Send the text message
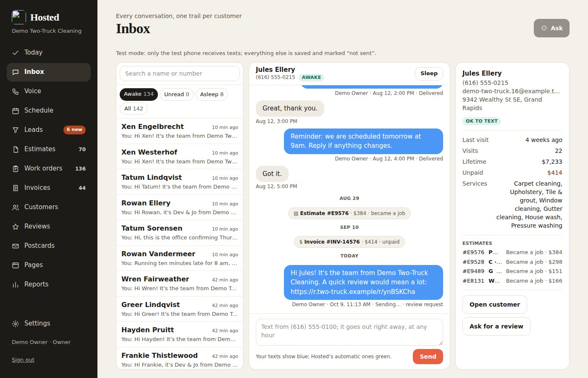This screenshot has width=588, height=378. coord(428,357)
